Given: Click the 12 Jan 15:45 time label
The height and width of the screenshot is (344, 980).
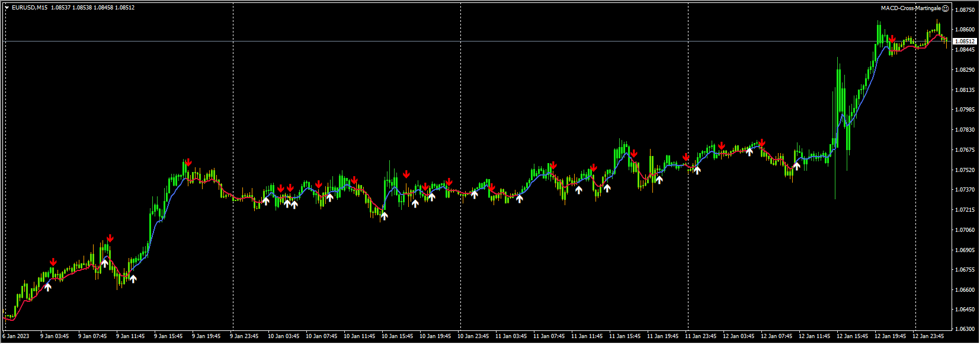Looking at the screenshot, I should pos(852,336).
